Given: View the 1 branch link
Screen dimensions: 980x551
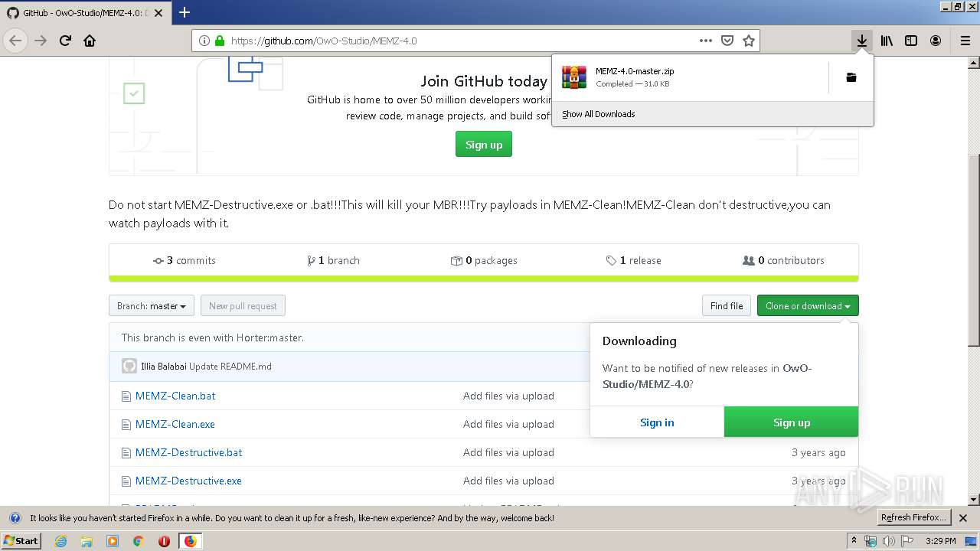Looking at the screenshot, I should click(333, 260).
